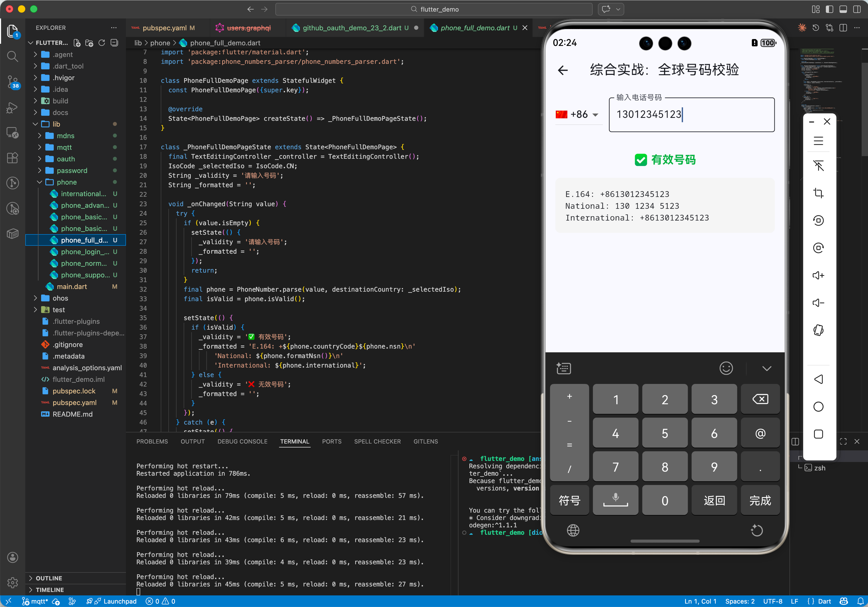Toggle the bottom panel layout button
Image resolution: width=868 pixels, height=607 pixels.
click(x=843, y=9)
